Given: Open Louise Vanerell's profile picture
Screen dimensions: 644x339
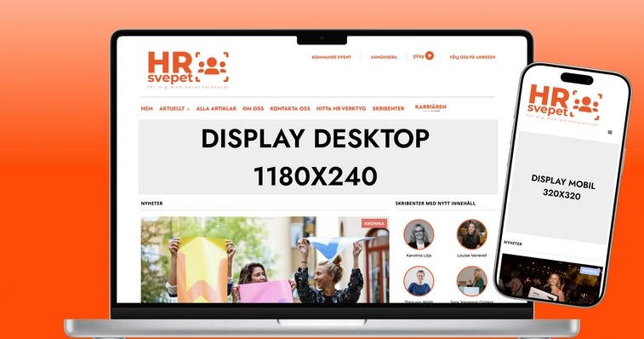Looking at the screenshot, I should (471, 234).
